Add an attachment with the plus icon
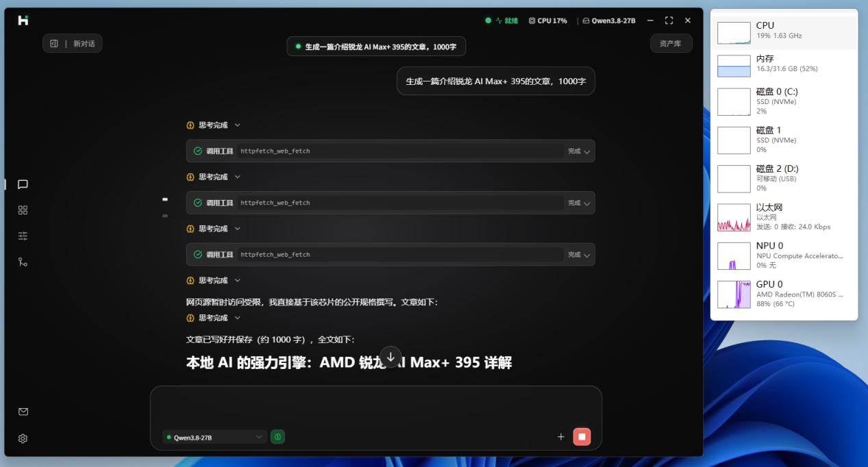 coord(561,437)
